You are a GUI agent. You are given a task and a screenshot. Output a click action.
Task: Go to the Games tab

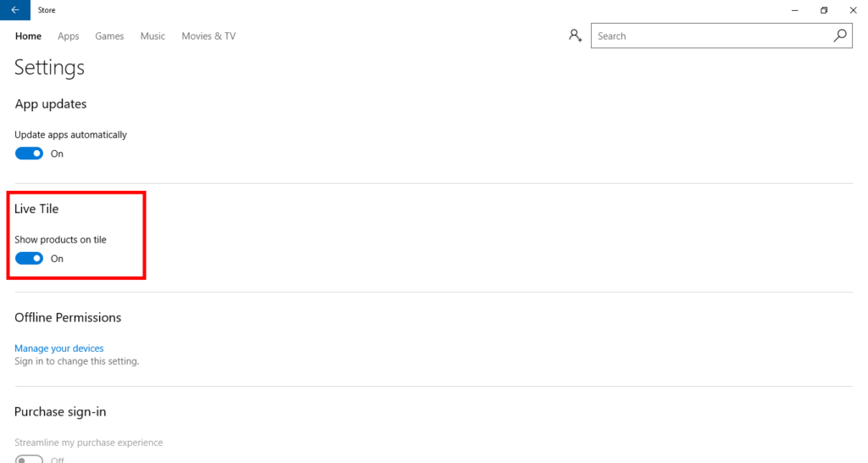109,36
